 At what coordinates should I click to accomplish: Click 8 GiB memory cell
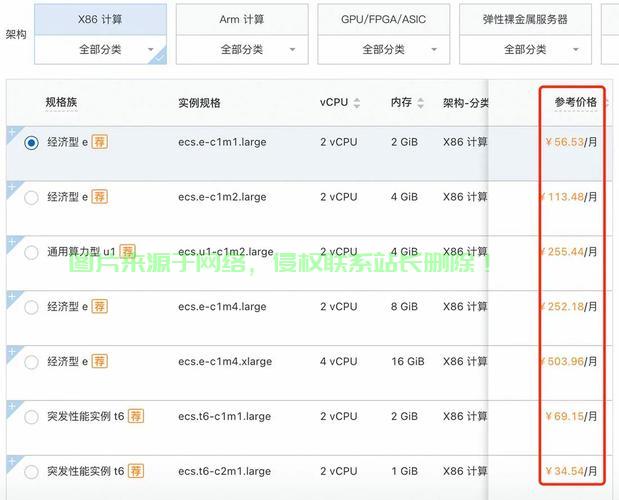pos(404,307)
